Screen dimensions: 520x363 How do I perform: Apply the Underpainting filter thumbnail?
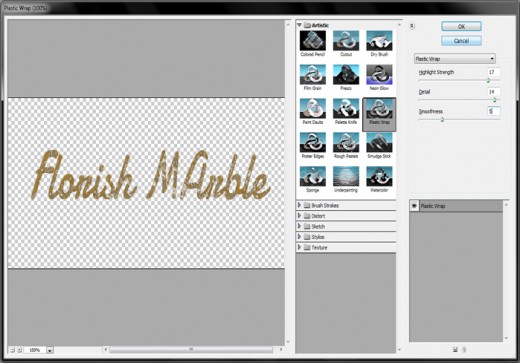(x=346, y=177)
